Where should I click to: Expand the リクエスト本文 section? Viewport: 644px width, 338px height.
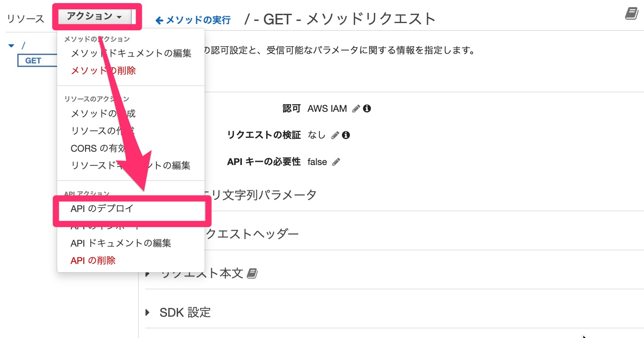[147, 274]
